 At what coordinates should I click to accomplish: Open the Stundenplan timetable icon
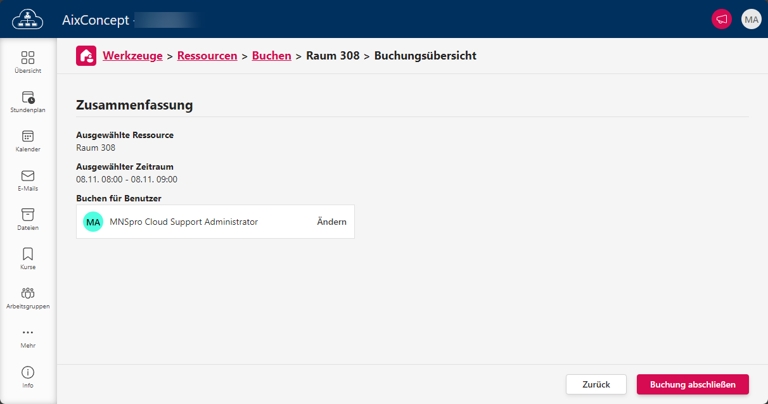coord(28,98)
